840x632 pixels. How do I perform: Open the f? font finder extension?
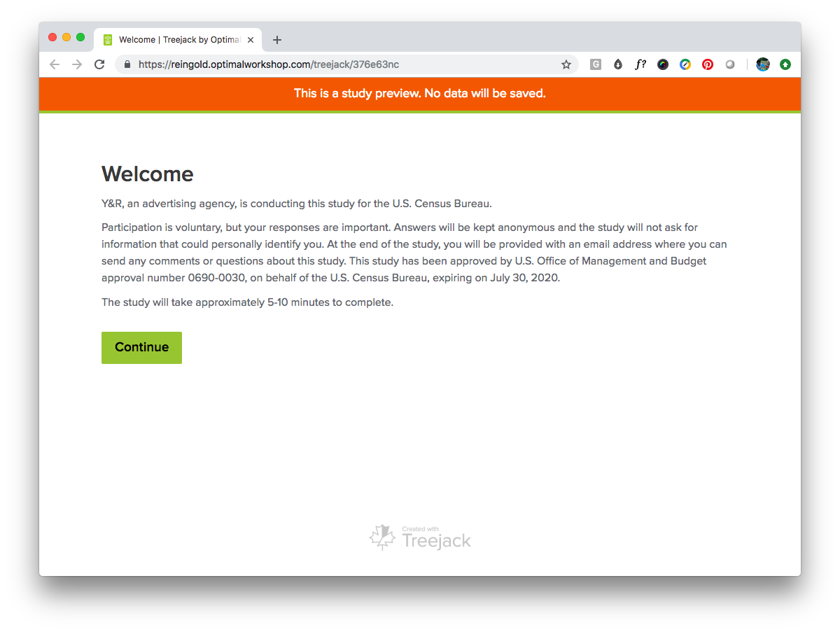(640, 64)
